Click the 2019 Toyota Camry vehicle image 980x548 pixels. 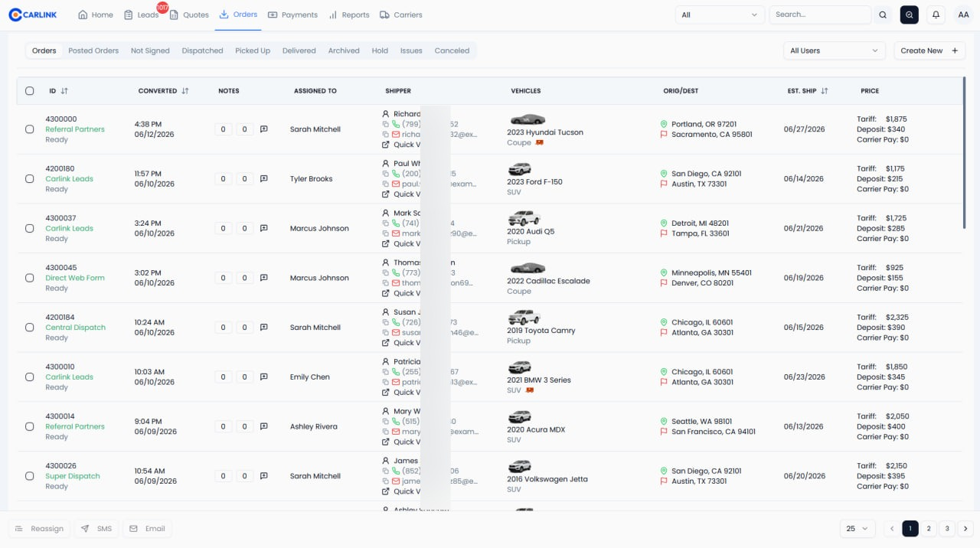(x=524, y=317)
